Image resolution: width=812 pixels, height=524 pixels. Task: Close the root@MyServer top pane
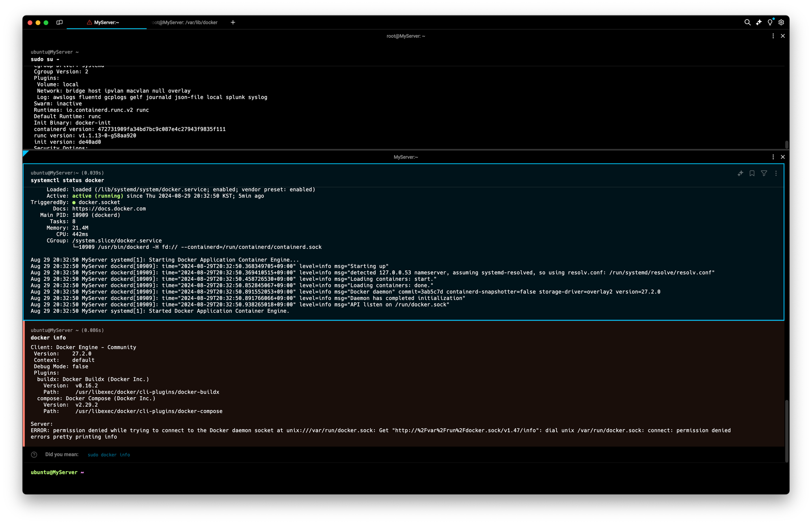point(783,36)
